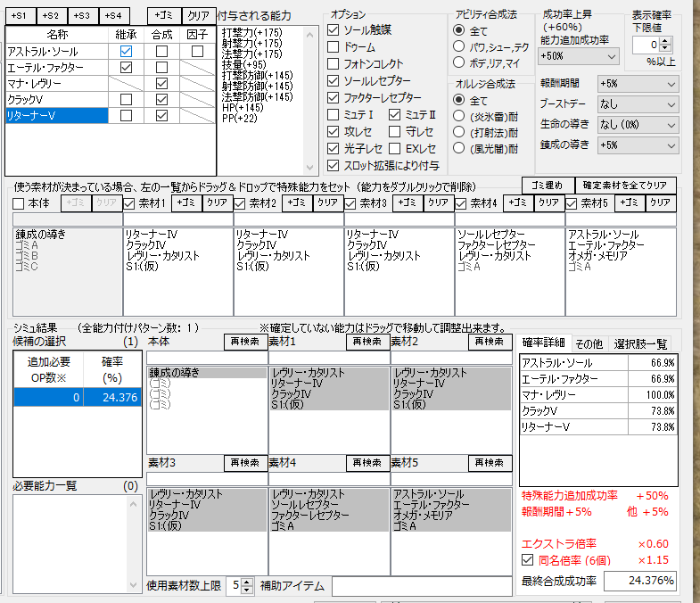
Task: Switch to the その他 tab
Action: tap(589, 344)
